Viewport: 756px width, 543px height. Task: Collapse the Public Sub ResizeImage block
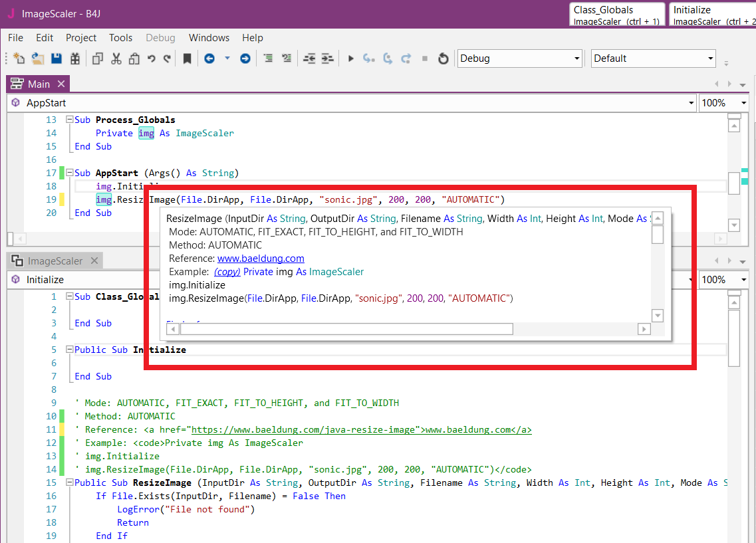click(69, 483)
